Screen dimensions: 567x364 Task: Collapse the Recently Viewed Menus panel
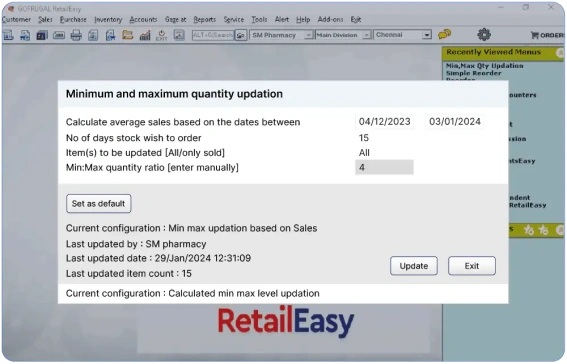click(560, 53)
